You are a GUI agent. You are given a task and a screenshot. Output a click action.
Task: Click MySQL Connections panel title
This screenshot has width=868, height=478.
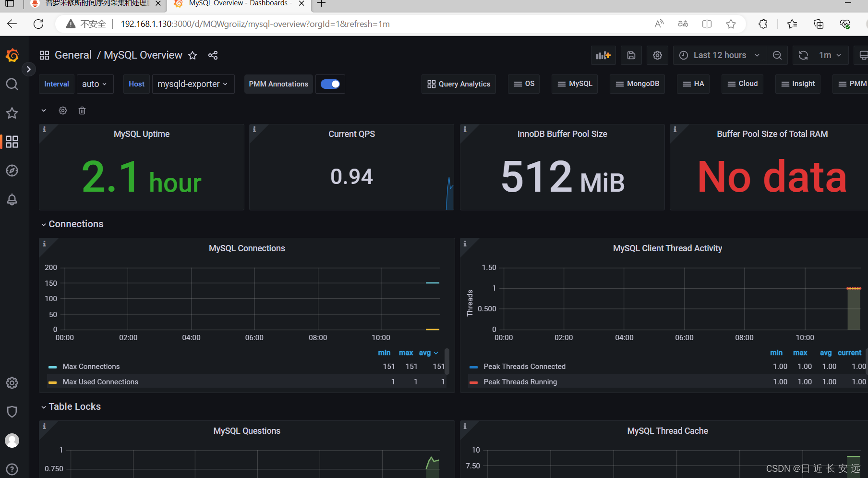coord(247,248)
